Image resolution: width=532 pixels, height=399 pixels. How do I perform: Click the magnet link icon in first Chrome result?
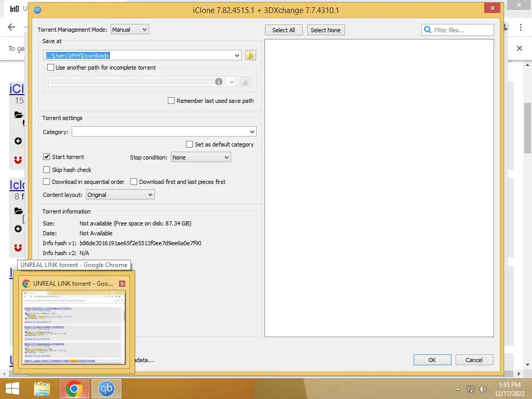pyautogui.click(x=18, y=159)
